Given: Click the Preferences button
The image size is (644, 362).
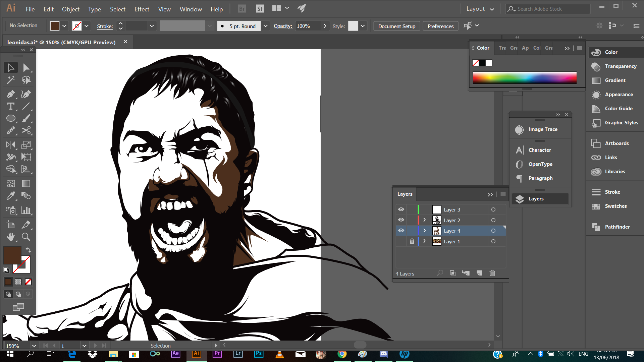Looking at the screenshot, I should click(440, 26).
